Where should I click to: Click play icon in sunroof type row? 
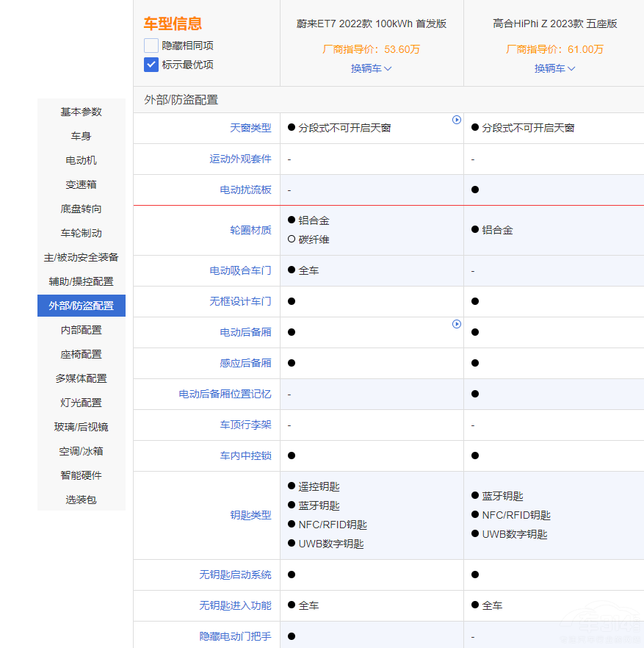pyautogui.click(x=457, y=120)
